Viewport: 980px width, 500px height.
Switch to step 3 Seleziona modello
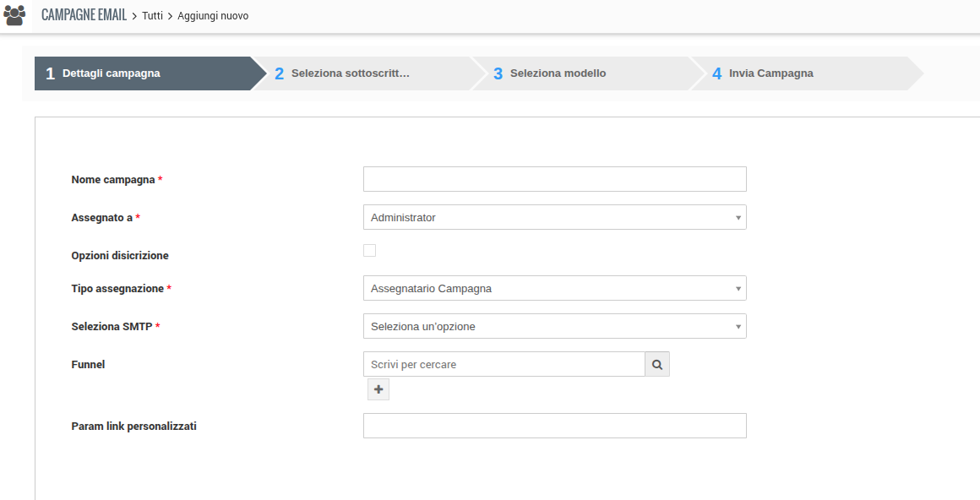pyautogui.click(x=558, y=73)
